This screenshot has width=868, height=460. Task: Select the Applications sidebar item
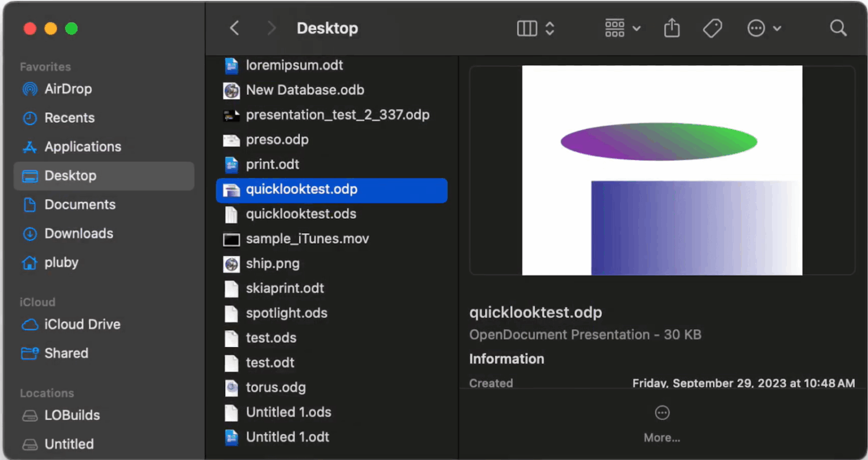82,147
